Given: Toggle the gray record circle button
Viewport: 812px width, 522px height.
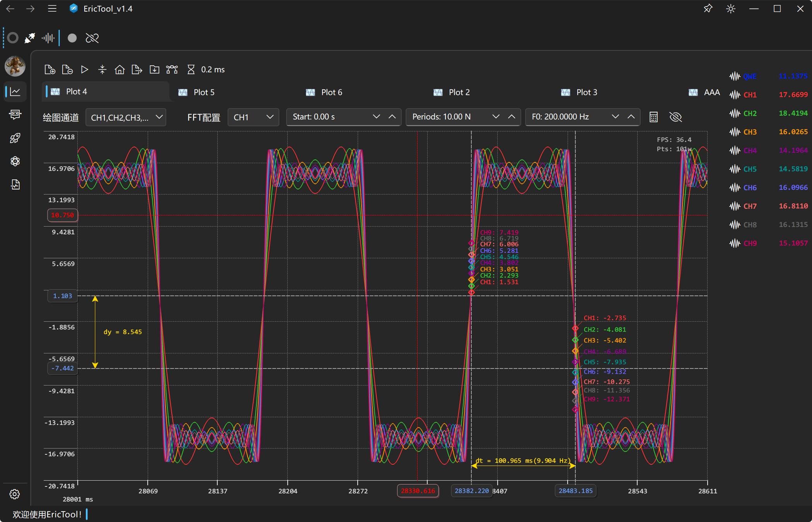Looking at the screenshot, I should (x=72, y=38).
